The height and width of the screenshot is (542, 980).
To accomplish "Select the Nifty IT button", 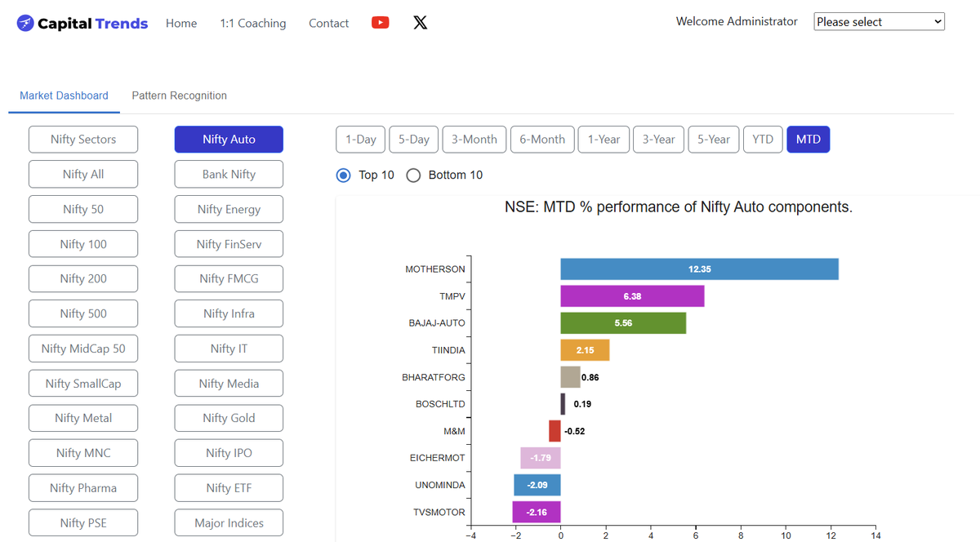I will pos(229,349).
